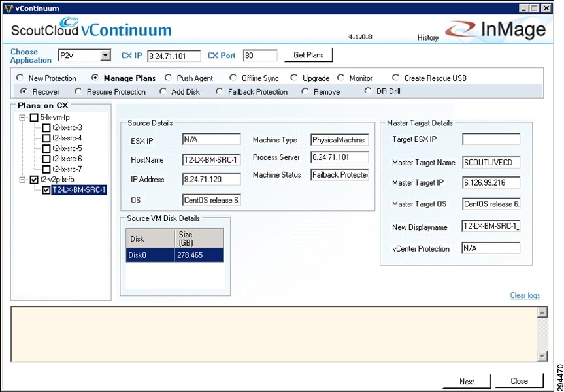Click the vCenter Protection field
The height and width of the screenshot is (392, 564).
click(491, 248)
